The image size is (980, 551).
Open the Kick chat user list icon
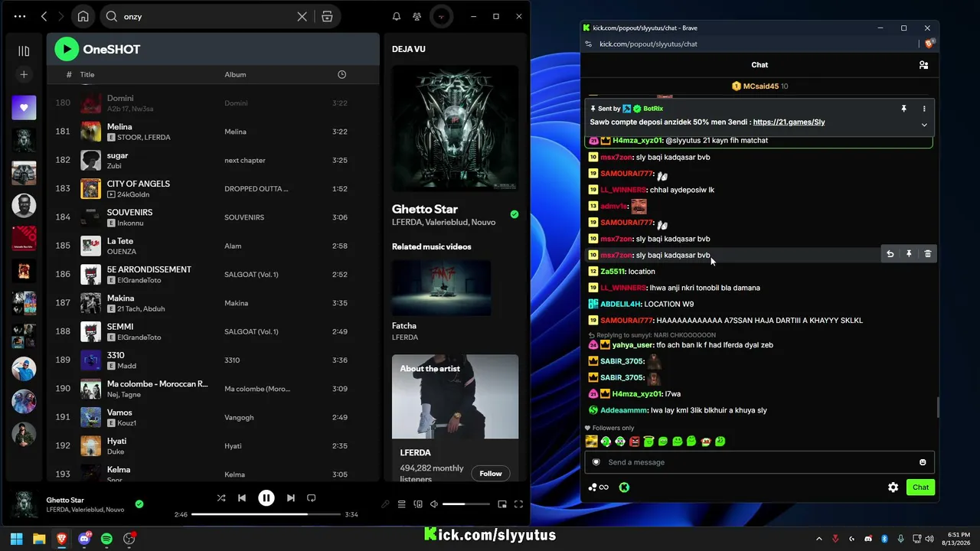click(x=923, y=65)
